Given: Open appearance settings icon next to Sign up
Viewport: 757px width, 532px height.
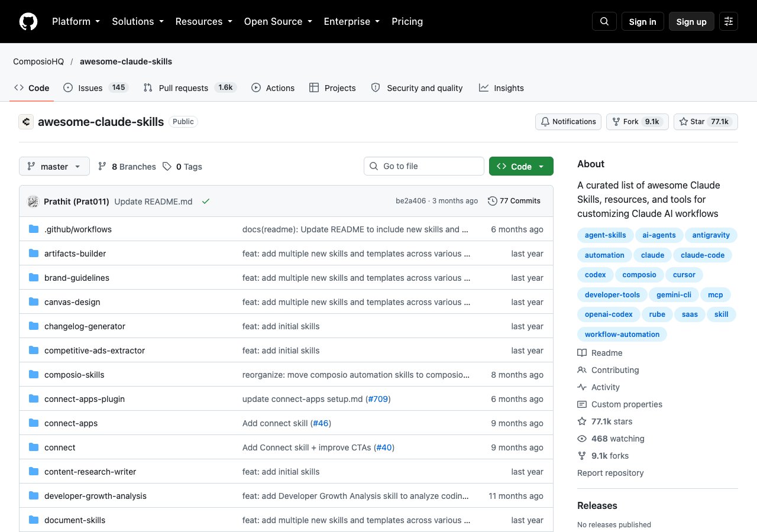Looking at the screenshot, I should click(x=729, y=21).
